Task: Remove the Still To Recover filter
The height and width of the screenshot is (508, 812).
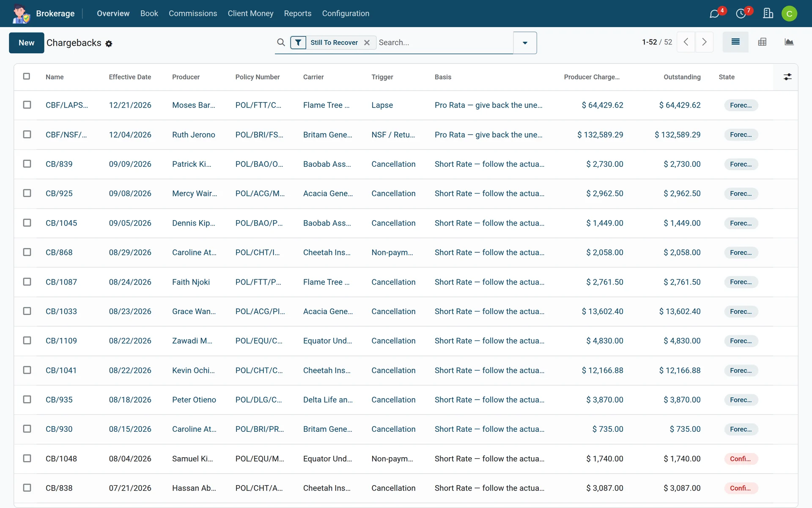Action: (x=367, y=42)
